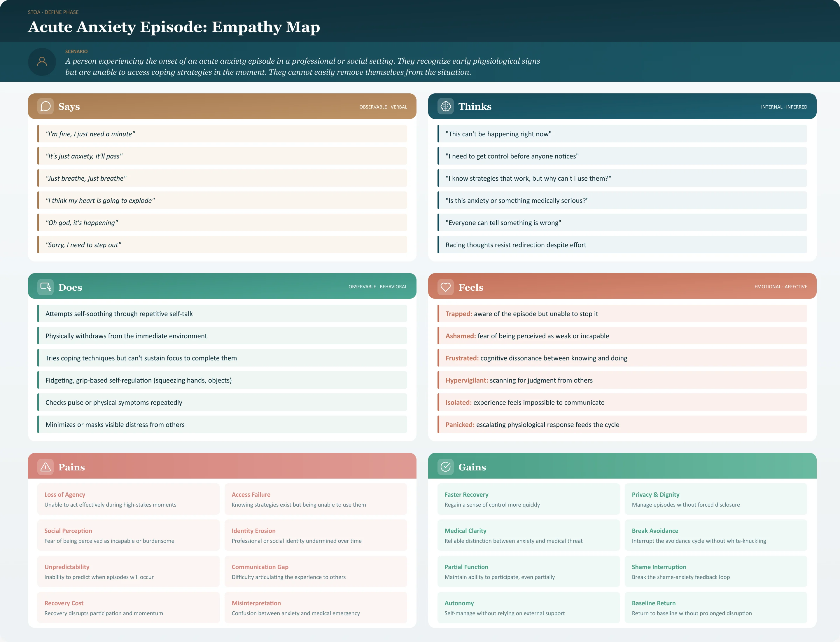Open the Loss of Agency pain card
Image resolution: width=840 pixels, height=642 pixels.
(x=129, y=499)
